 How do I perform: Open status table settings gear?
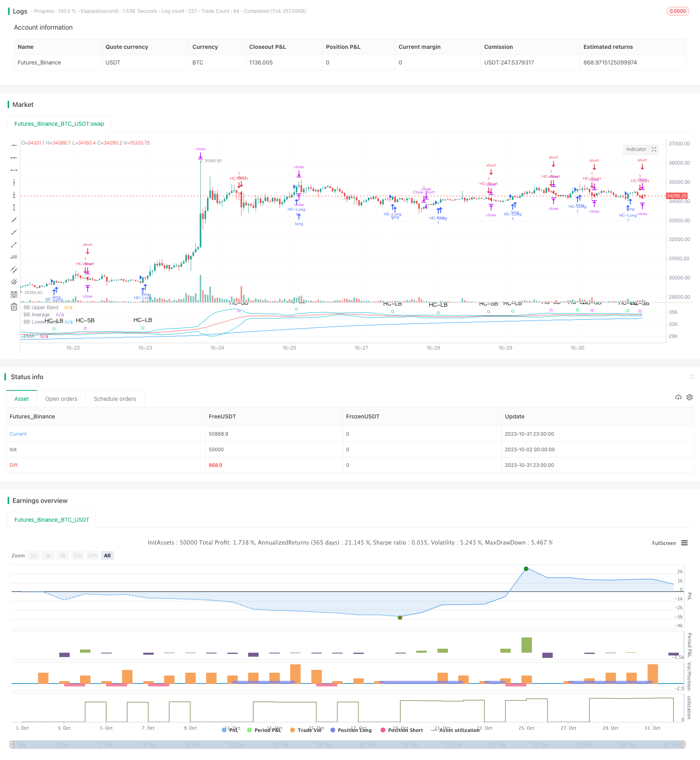[x=690, y=397]
